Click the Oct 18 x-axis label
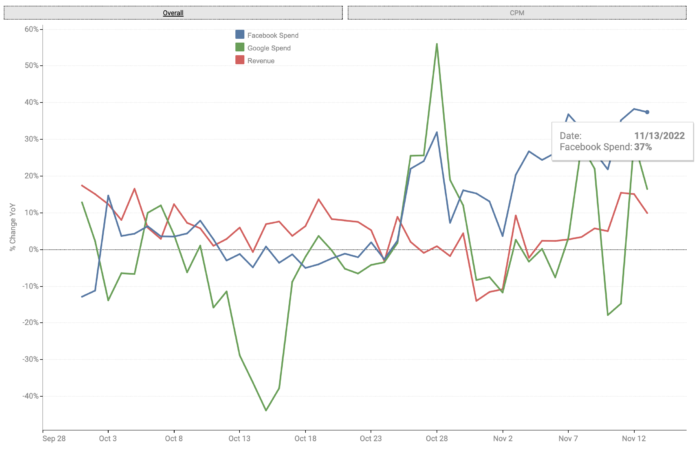This screenshot has height=450, width=700. (x=305, y=438)
